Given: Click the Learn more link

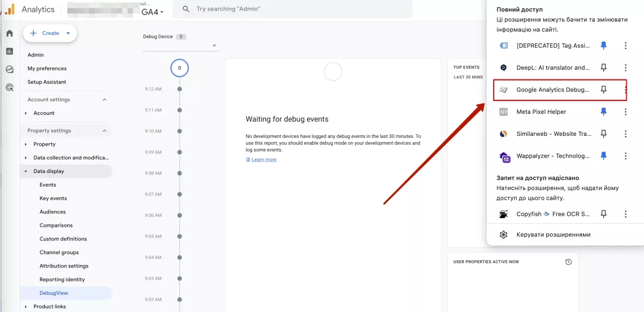Looking at the screenshot, I should coord(264,160).
